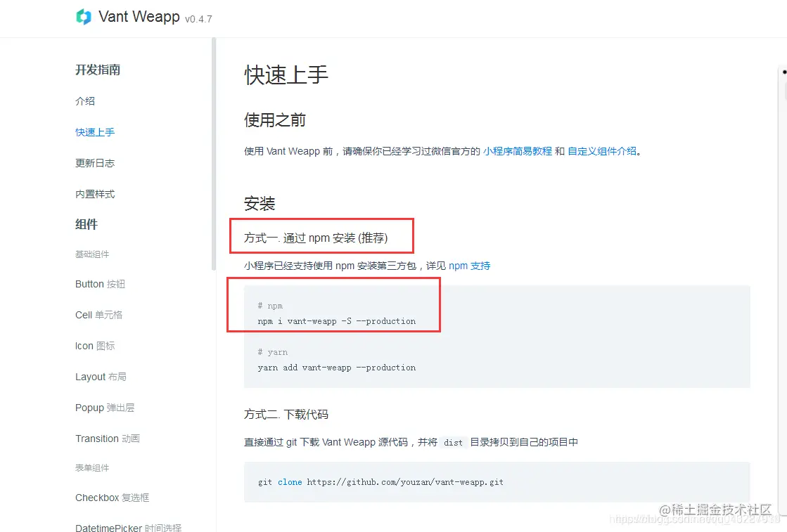Open the npm 支持 link
The image size is (787, 532).
469,266
